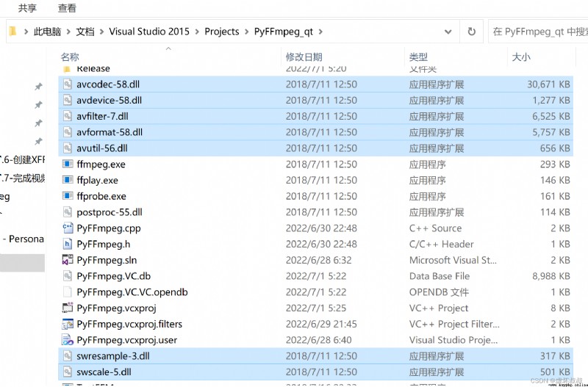Expand chevron after Projects breadcrumb
Screen dimensions: 588x387
pos(246,32)
